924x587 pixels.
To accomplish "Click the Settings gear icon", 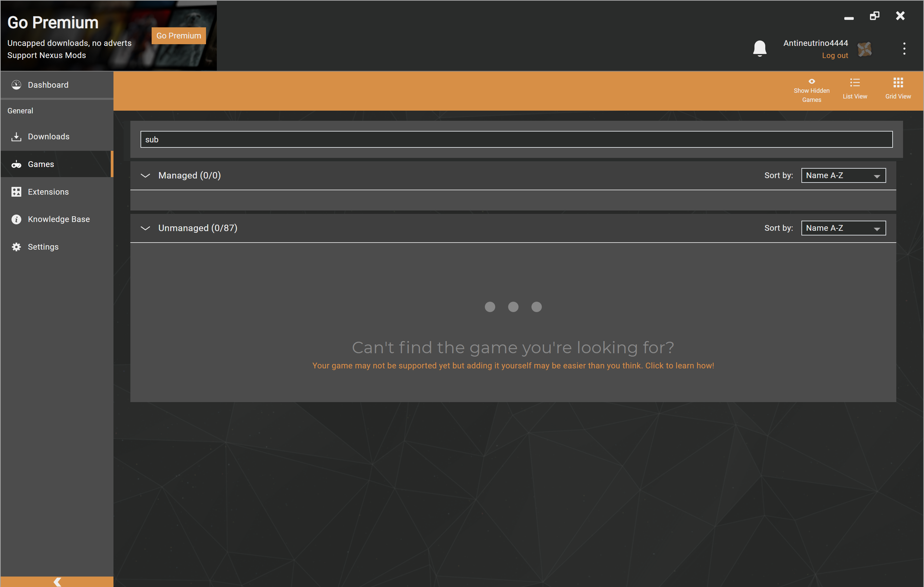I will [x=16, y=247].
